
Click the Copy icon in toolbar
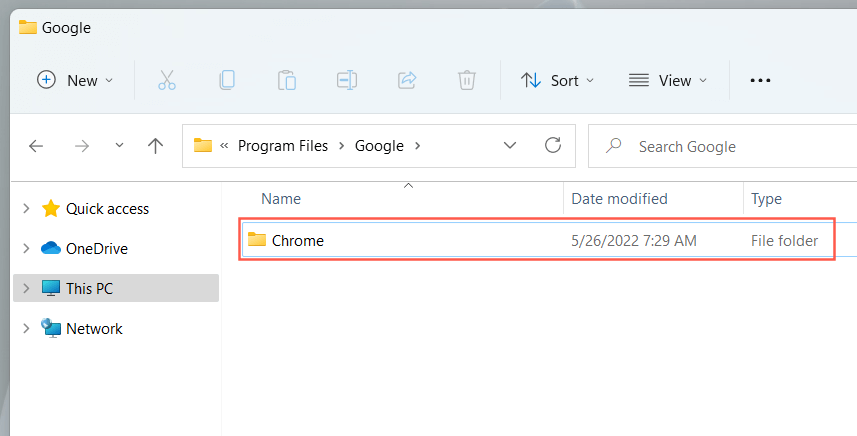pos(227,81)
